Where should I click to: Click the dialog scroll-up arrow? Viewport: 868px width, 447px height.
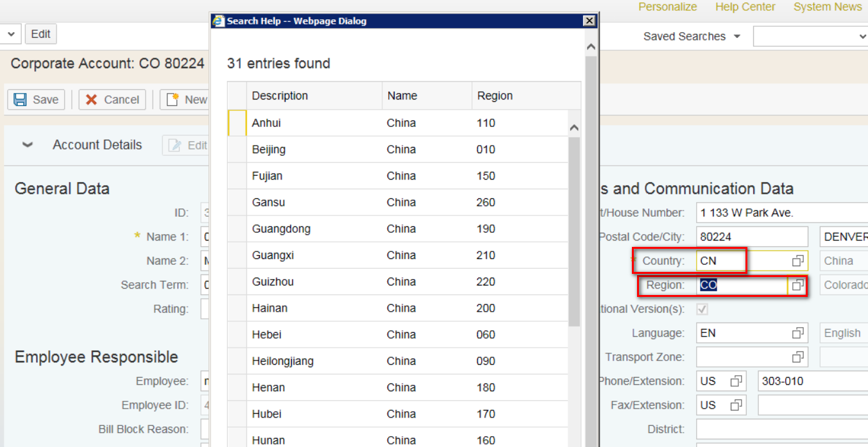[591, 47]
